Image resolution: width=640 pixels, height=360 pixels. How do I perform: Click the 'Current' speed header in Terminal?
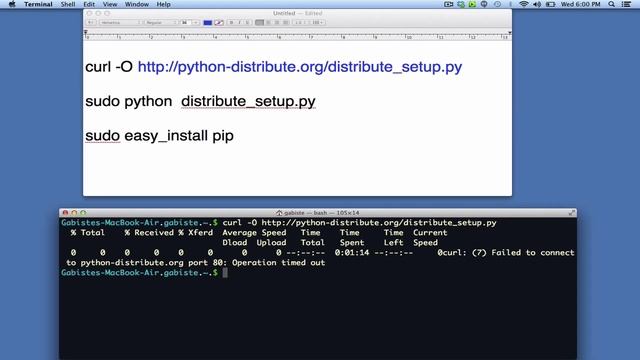pos(430,233)
